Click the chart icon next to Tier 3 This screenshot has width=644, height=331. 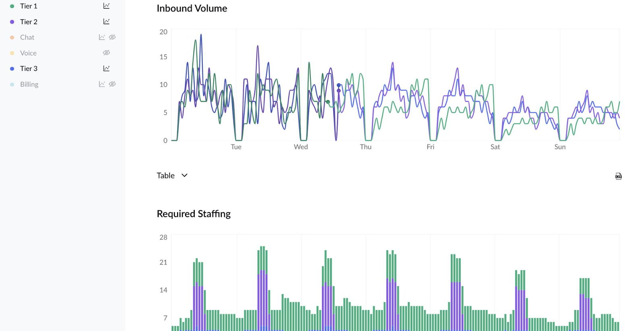point(106,68)
